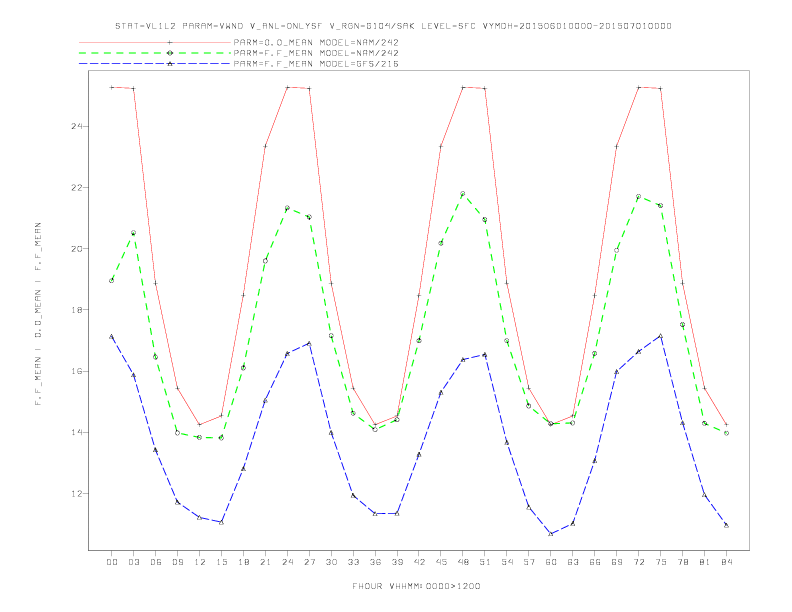Screen dimensions: 792x612
Task: Click the triangle marker on blue legend line
Action: pyautogui.click(x=170, y=64)
